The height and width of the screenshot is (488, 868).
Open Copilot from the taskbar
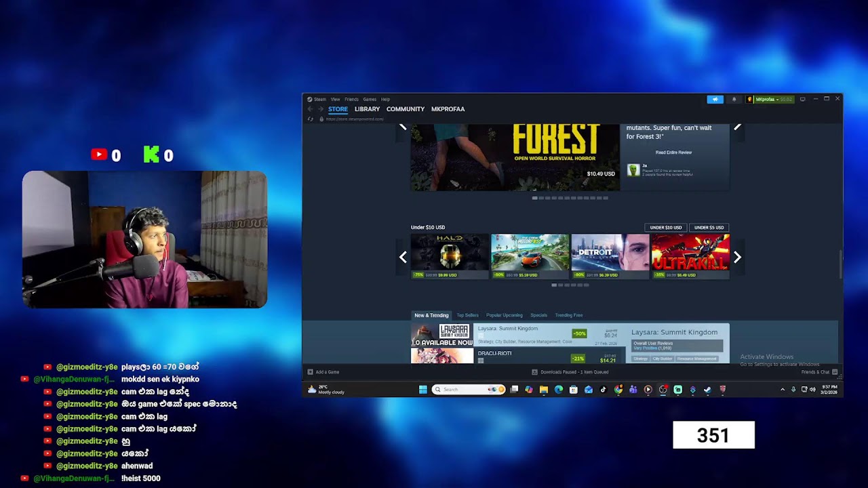point(529,390)
